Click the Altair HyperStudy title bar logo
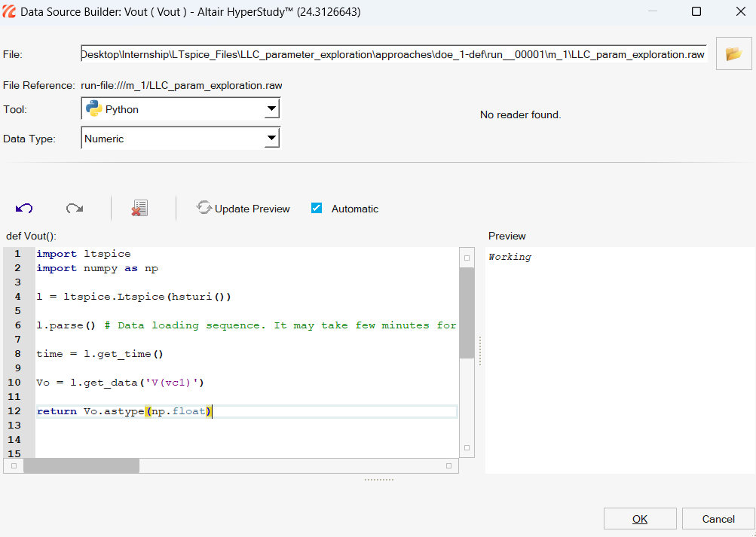Screen dimensions: 756x537 pyautogui.click(x=9, y=11)
